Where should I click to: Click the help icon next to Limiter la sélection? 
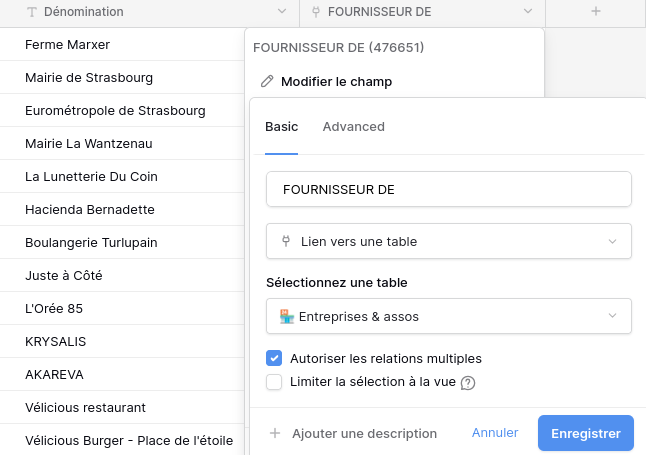coord(467,382)
